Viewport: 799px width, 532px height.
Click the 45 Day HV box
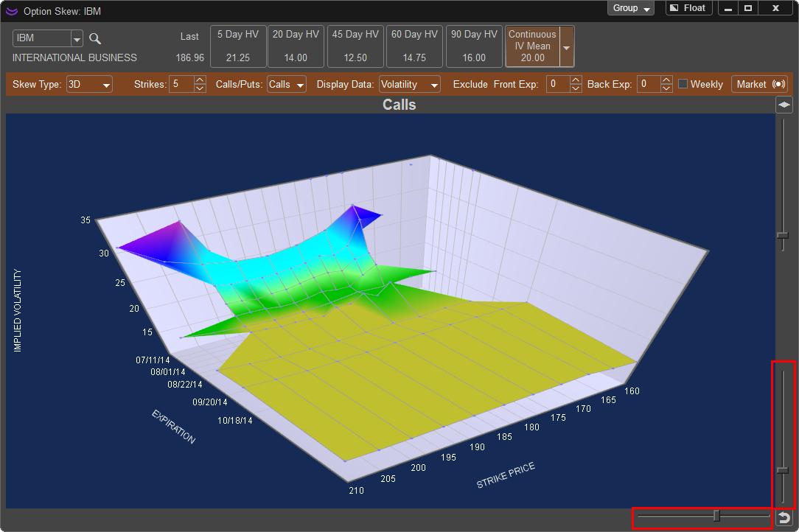pos(355,46)
